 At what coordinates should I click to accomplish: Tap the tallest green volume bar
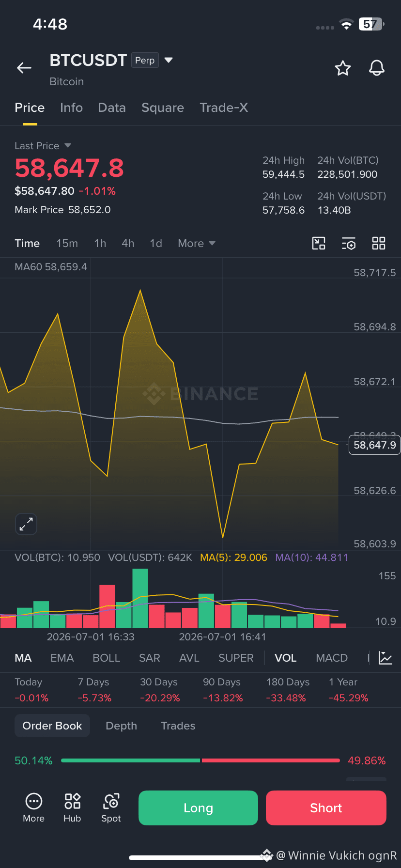point(140,598)
